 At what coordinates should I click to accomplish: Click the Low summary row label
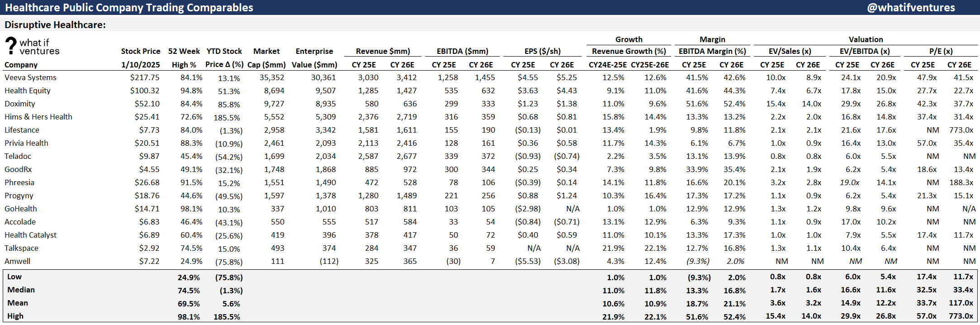pyautogui.click(x=14, y=277)
